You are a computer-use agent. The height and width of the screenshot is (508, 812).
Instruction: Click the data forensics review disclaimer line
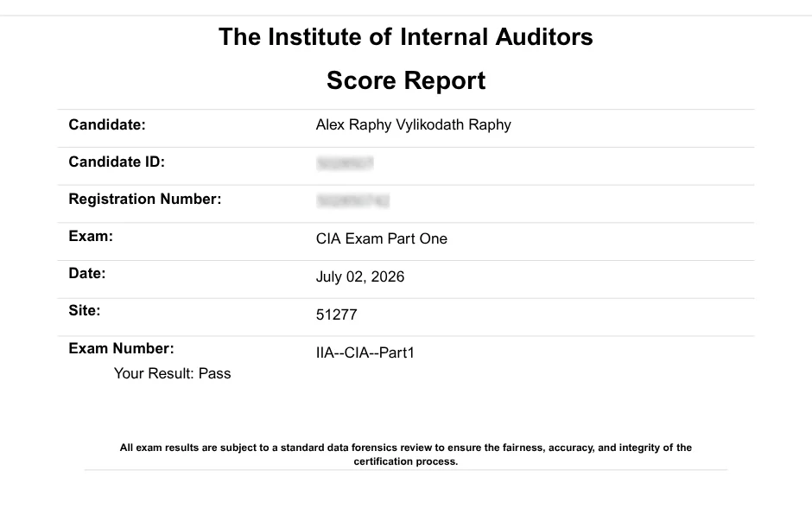click(406, 448)
